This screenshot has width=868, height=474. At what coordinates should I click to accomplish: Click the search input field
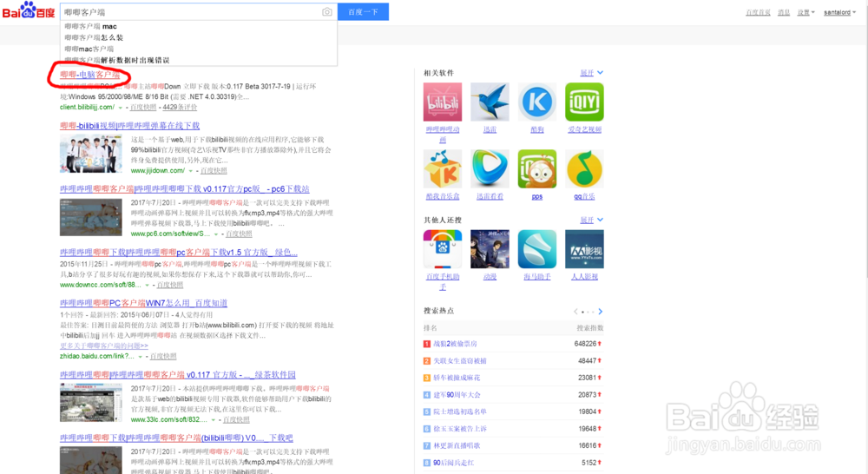click(191, 11)
